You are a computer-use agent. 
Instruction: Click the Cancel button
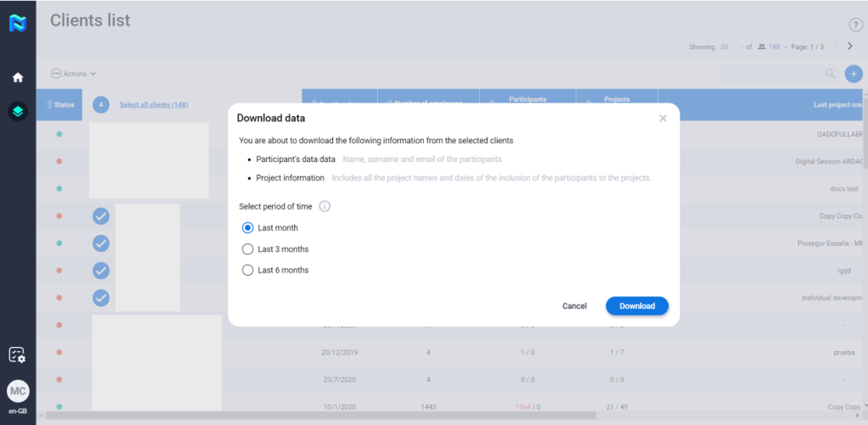(574, 306)
